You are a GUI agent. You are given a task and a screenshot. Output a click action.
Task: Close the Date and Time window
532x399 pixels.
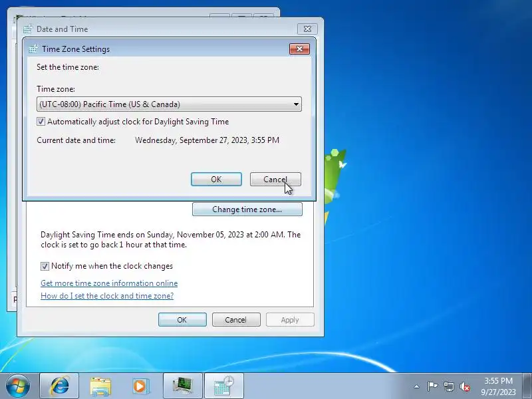(x=307, y=29)
